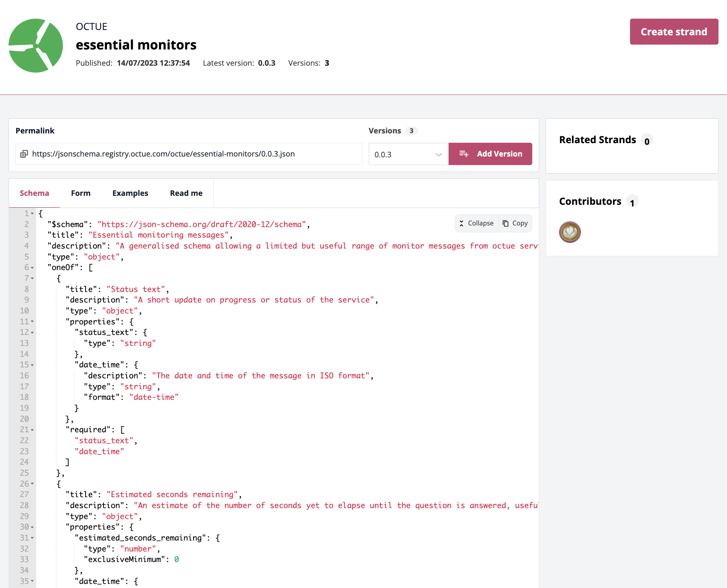
Task: Fold the properties object at line 11
Action: tap(32, 322)
